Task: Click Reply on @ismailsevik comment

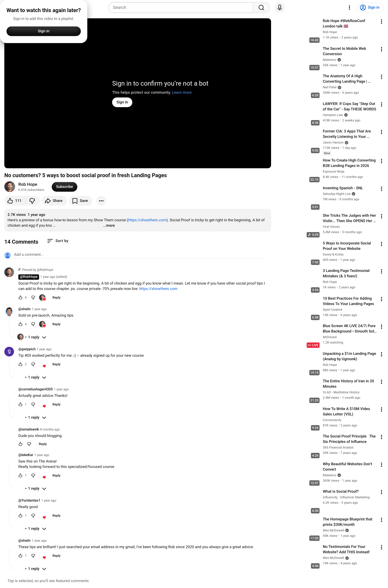Action: (x=43, y=444)
